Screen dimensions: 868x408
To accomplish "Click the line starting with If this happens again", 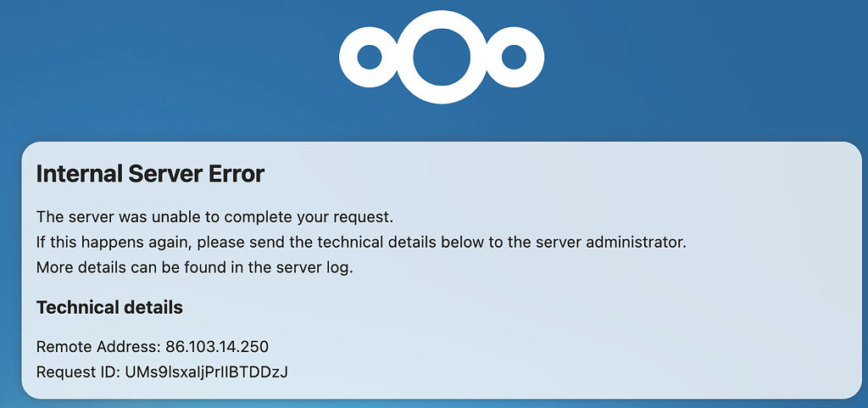I will point(361,243).
